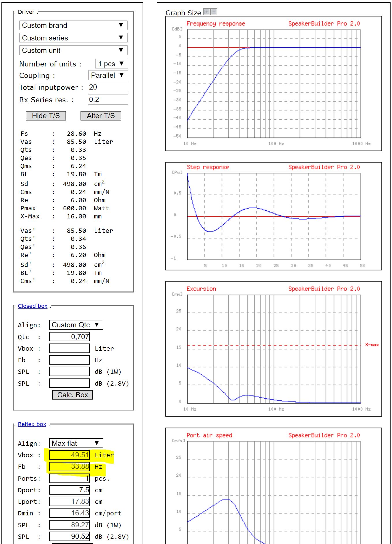The width and height of the screenshot is (392, 544).
Task: Click Reflex box Fb field 33.88
Action: click(69, 467)
